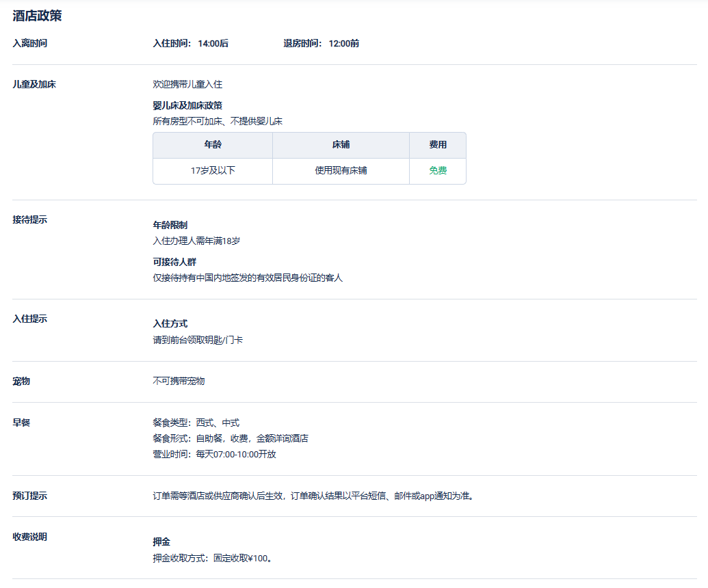Select the 17岁及以下 table cell
The width and height of the screenshot is (708, 588).
pos(213,171)
